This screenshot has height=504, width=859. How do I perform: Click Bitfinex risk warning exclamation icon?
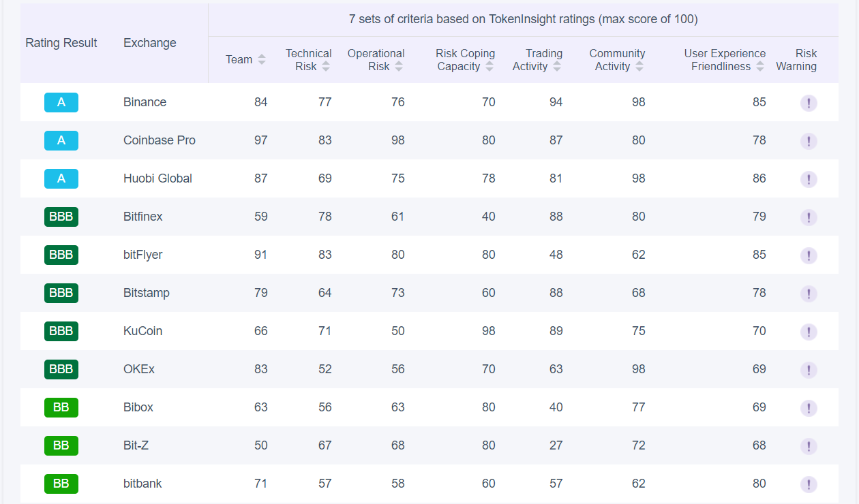coord(809,217)
